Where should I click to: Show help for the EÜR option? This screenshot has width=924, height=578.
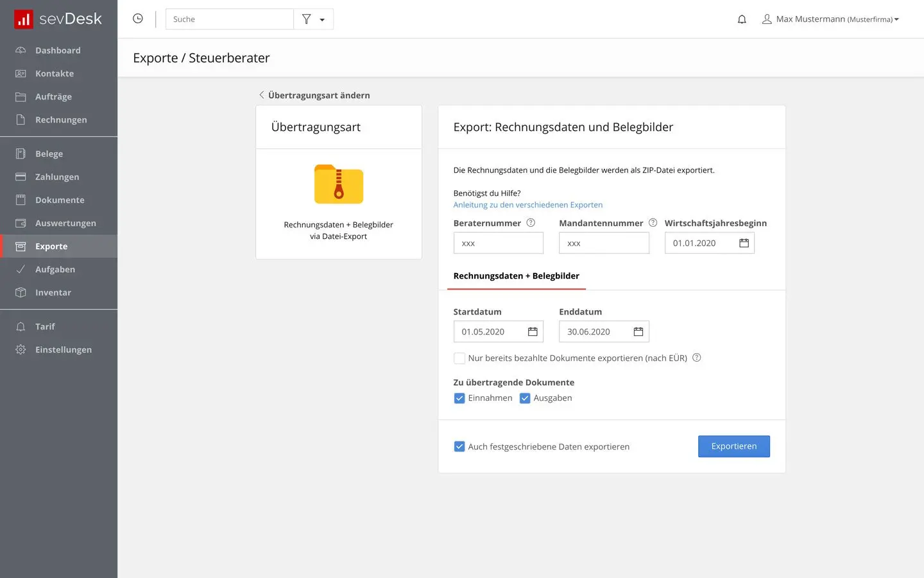coord(697,358)
